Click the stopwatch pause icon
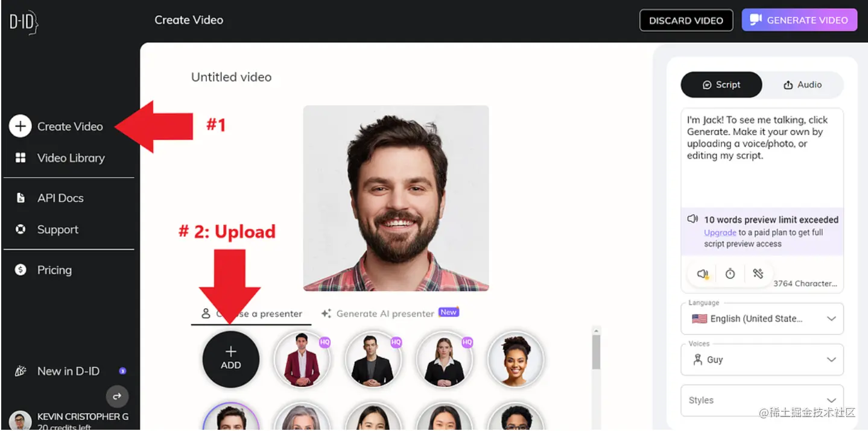 pyautogui.click(x=730, y=274)
